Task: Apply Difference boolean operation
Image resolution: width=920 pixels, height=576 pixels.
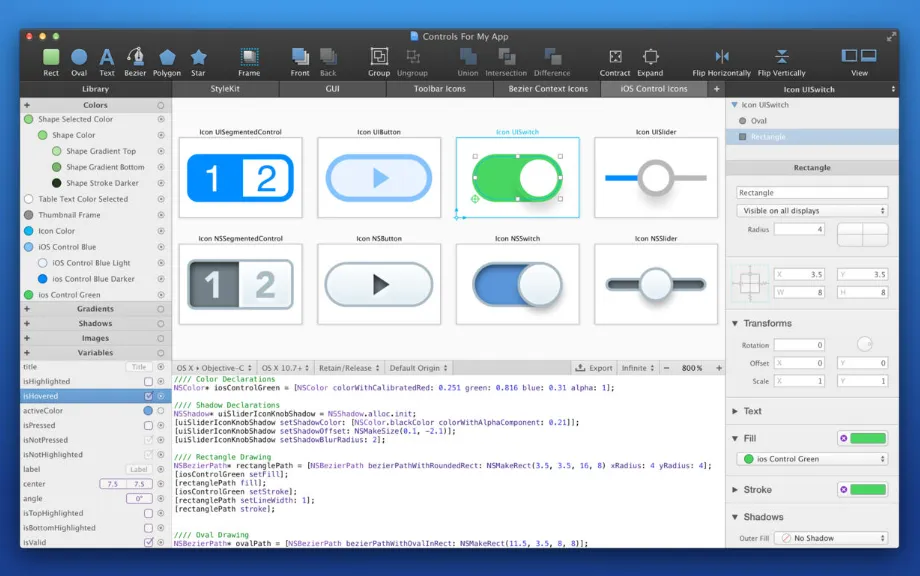Action: pos(552,62)
